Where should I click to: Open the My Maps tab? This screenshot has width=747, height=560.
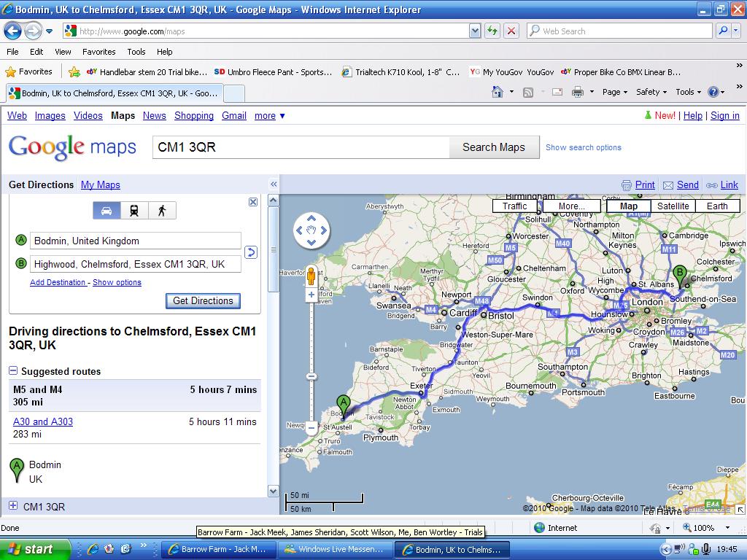pos(101,184)
